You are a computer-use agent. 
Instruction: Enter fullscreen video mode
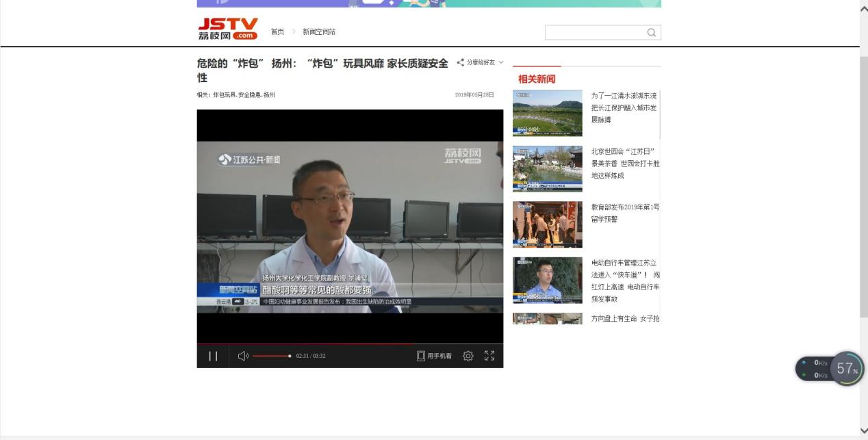click(489, 356)
